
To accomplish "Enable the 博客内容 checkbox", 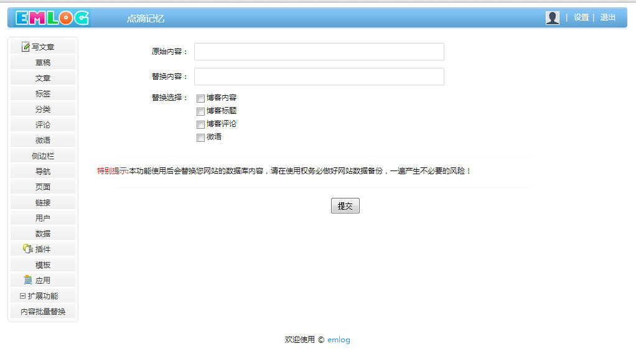I will (200, 98).
